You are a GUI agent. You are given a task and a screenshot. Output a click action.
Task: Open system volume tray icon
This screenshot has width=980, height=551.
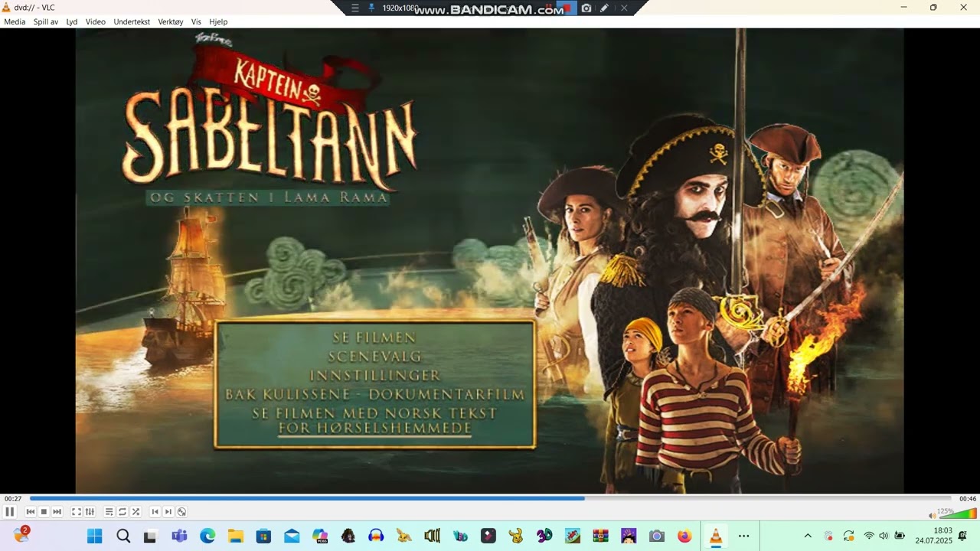pyautogui.click(x=884, y=536)
